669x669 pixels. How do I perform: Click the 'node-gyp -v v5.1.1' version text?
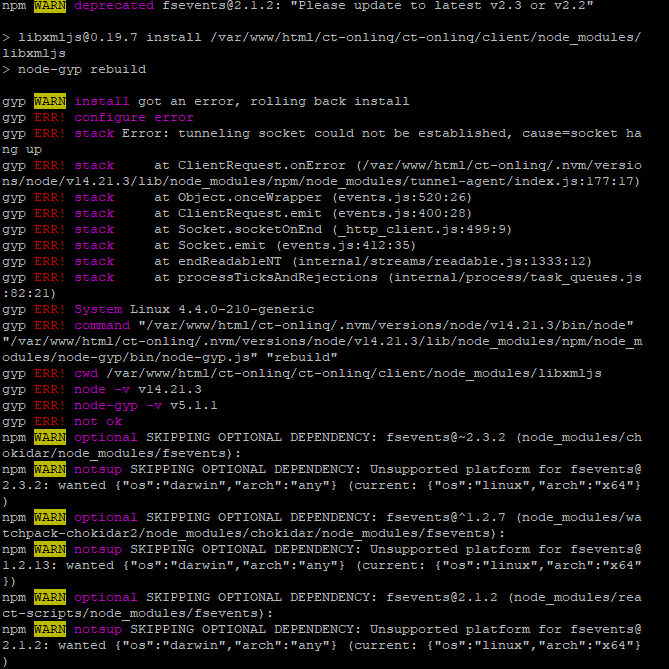click(x=146, y=405)
